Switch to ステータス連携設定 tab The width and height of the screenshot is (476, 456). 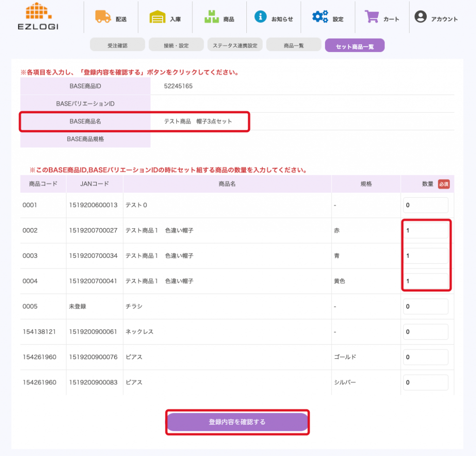pyautogui.click(x=235, y=46)
